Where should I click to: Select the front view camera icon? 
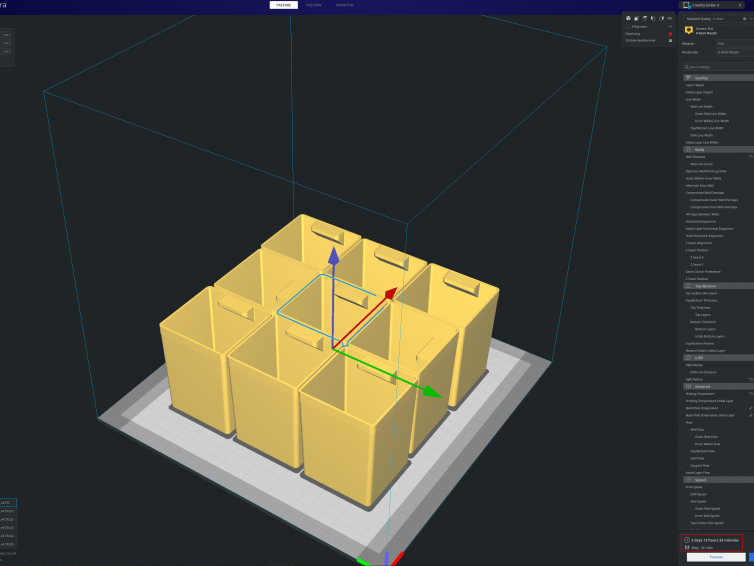click(636, 18)
